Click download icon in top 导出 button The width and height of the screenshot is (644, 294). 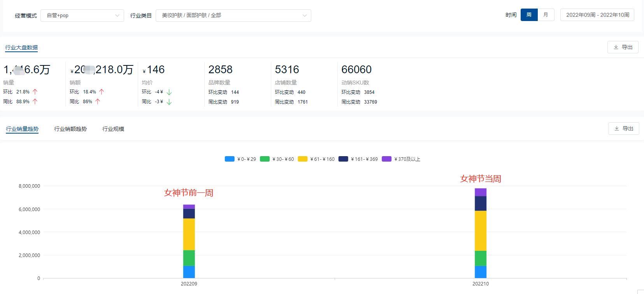point(616,47)
